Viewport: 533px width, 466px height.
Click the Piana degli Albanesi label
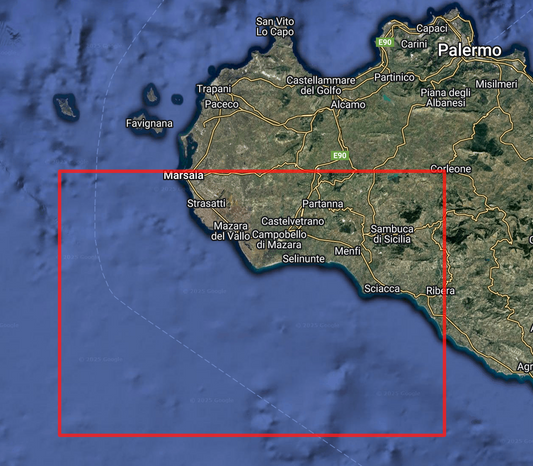(446, 98)
